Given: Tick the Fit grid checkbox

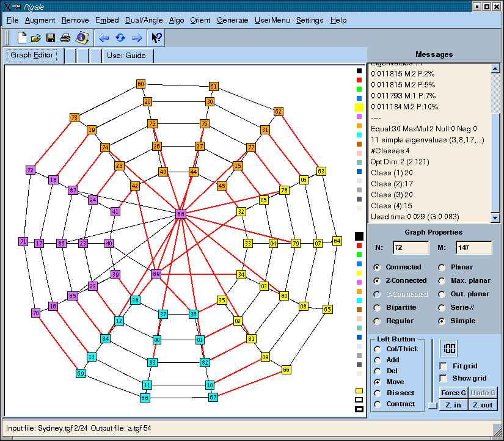Looking at the screenshot, I should click(x=444, y=366).
